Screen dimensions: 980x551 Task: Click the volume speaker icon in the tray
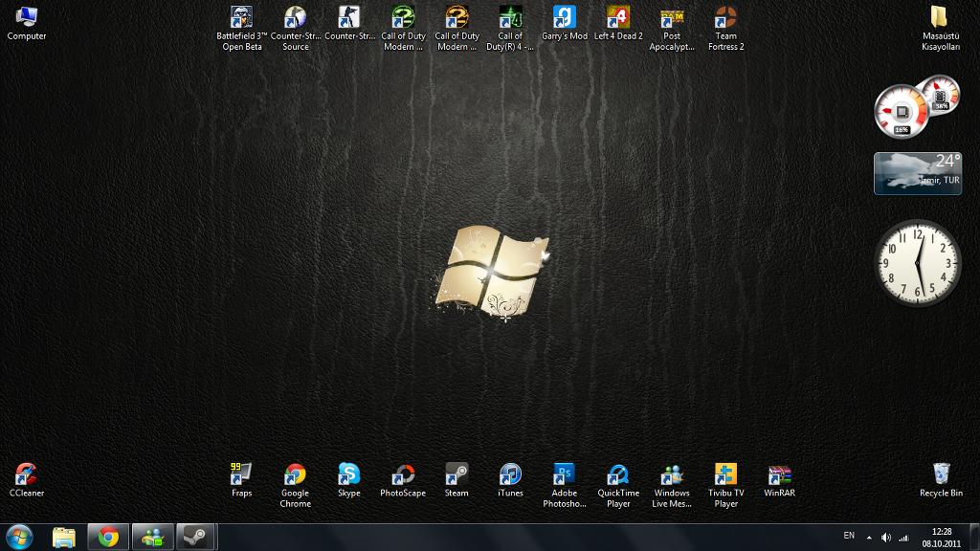[x=885, y=537]
